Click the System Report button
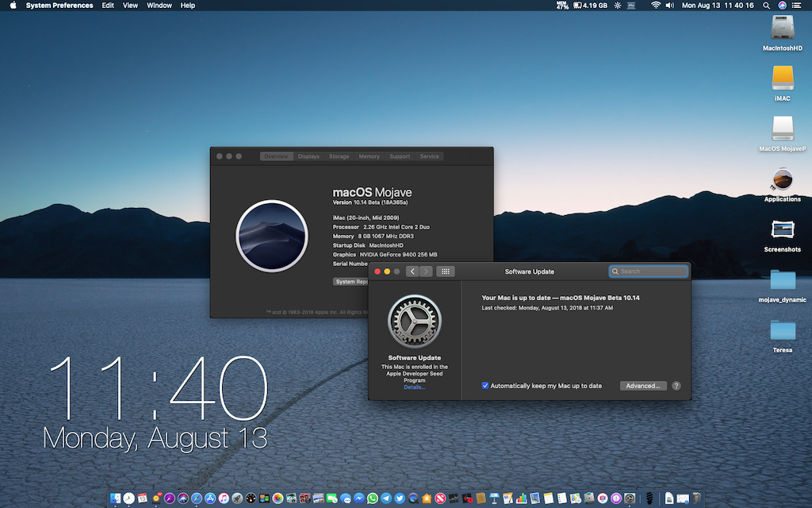 [x=350, y=282]
